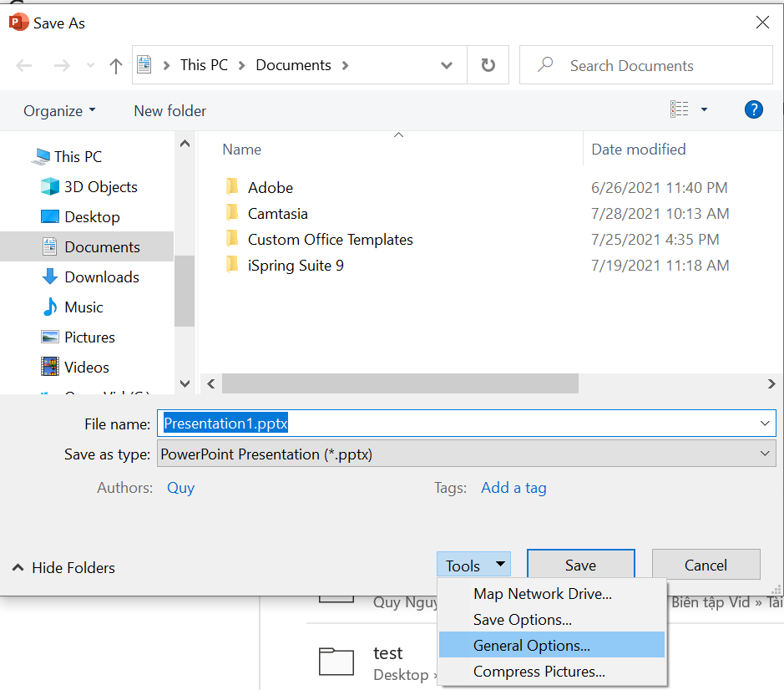Viewport: 784px width, 690px height.
Task: Click the test folder icon behind dialog
Action: (x=336, y=662)
